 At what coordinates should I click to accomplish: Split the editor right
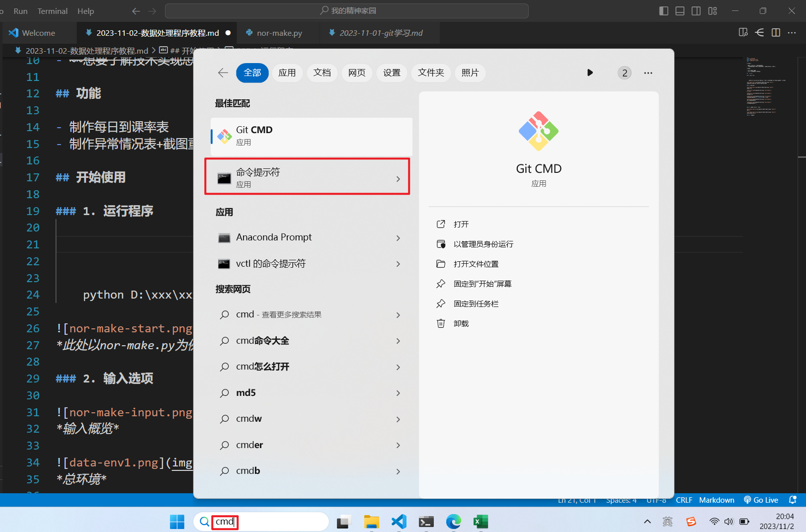776,32
